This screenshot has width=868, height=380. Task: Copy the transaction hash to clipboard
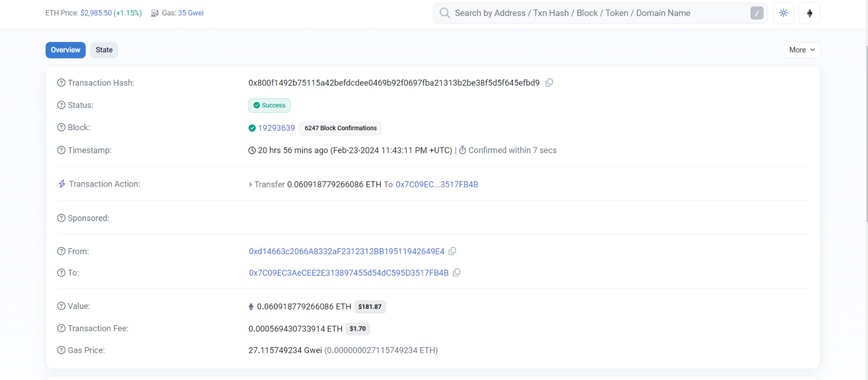point(549,83)
